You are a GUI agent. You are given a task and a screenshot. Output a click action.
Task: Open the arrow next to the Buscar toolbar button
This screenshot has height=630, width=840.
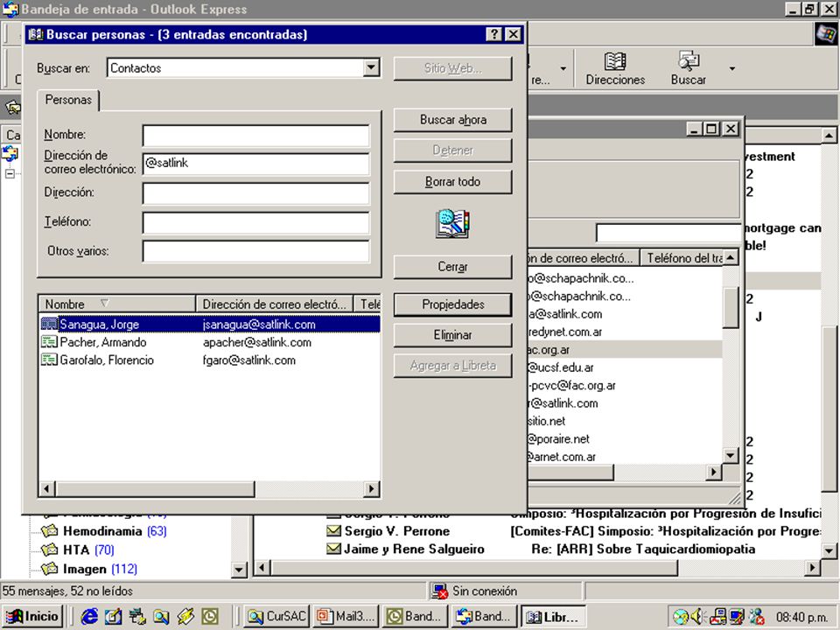(x=731, y=68)
